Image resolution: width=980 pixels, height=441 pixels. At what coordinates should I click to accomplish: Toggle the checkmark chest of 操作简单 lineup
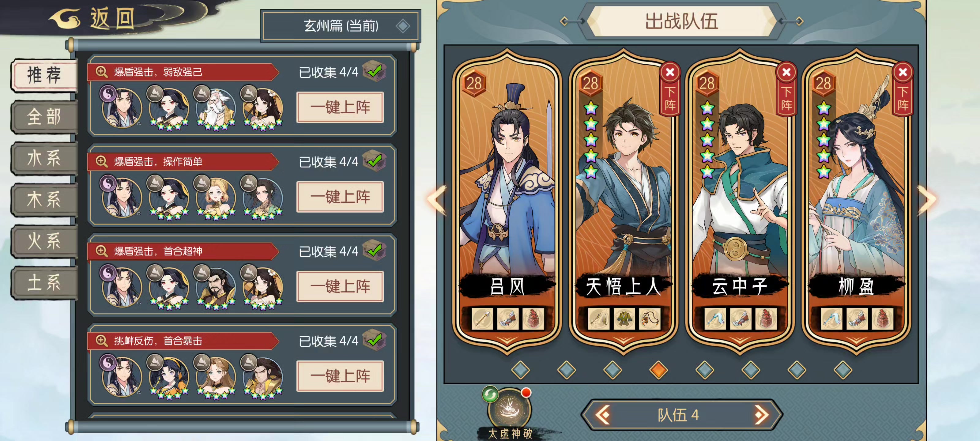pos(374,161)
